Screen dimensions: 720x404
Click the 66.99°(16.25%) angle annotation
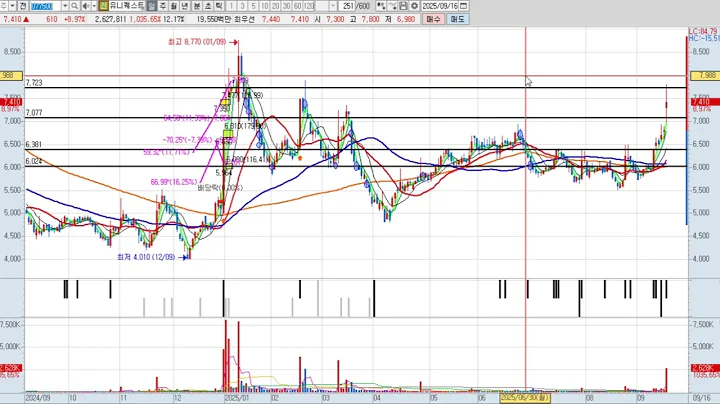click(174, 182)
